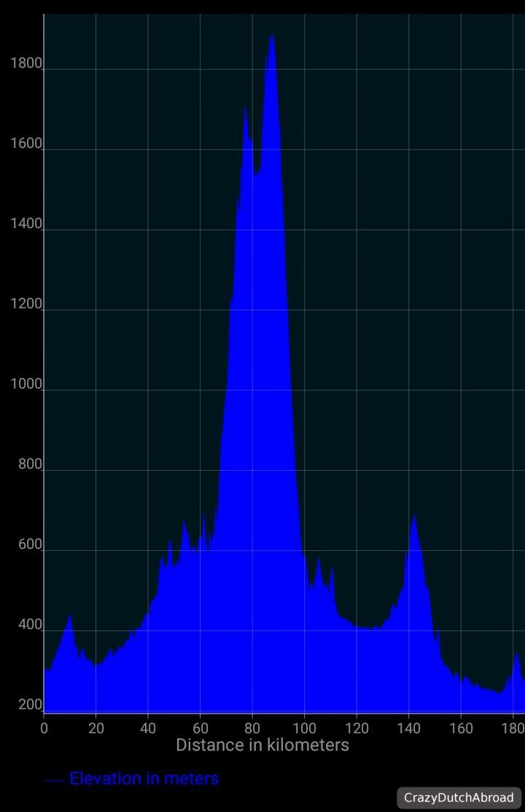The height and width of the screenshot is (812, 525).
Task: Click the elevation peak near 142 km
Action: [414, 517]
